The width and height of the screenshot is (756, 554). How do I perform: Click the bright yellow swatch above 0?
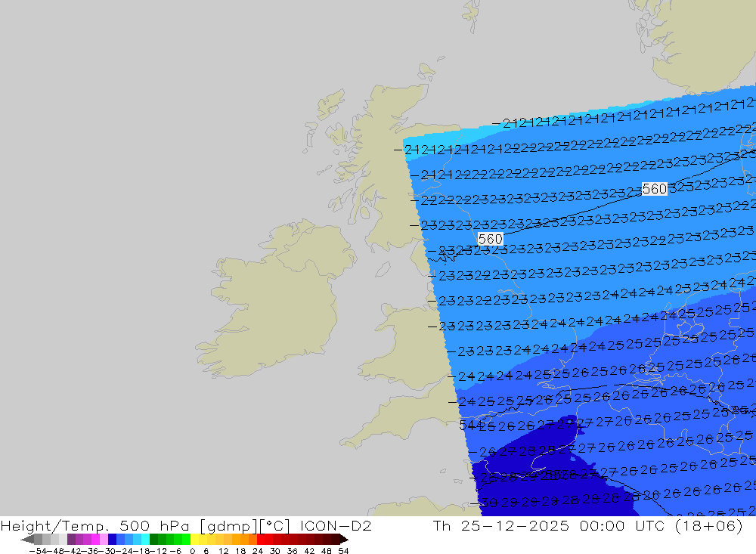195,539
